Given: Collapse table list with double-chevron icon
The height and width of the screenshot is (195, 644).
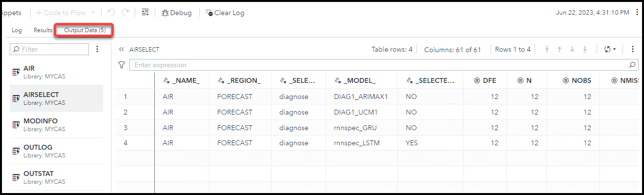Looking at the screenshot, I should pos(122,49).
